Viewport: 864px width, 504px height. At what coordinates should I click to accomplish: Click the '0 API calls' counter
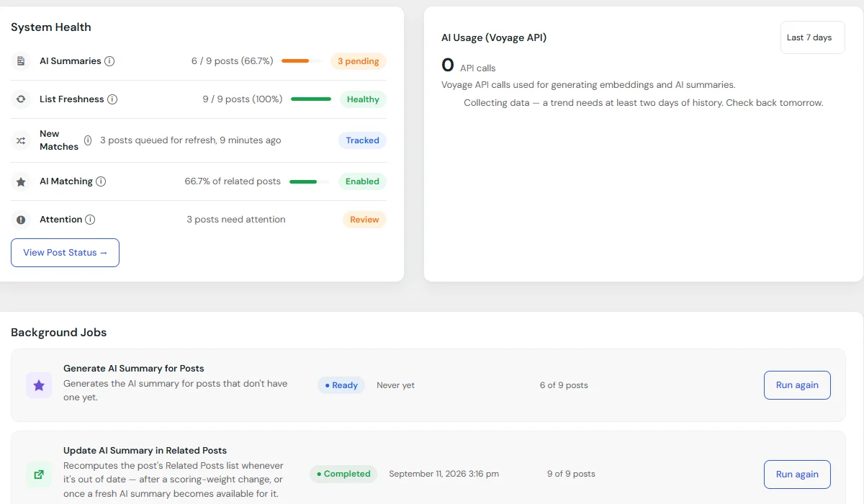coord(468,66)
